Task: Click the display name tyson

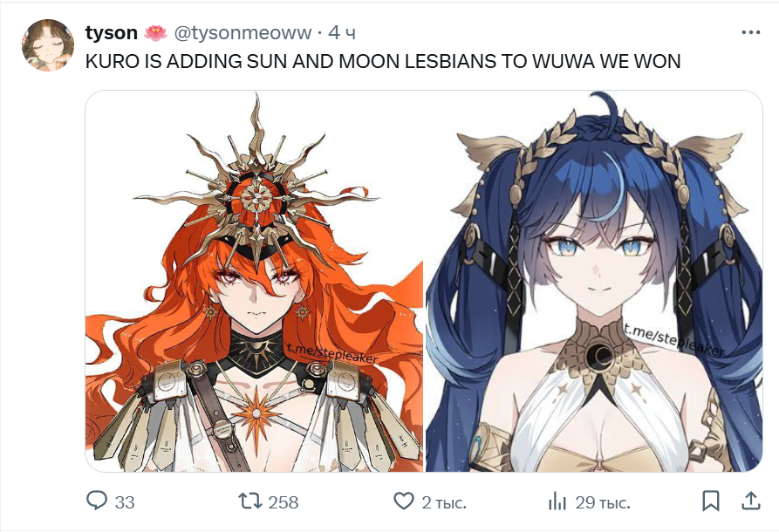Action: coord(112,33)
